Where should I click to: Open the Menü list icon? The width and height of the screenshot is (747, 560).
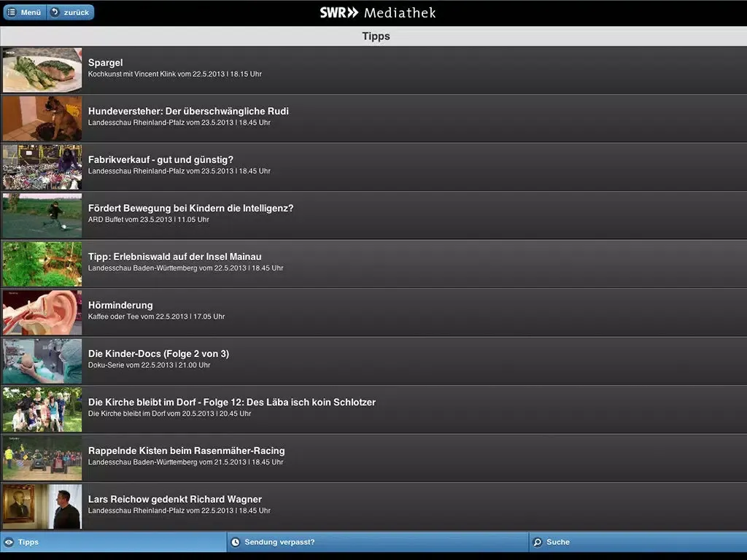click(12, 12)
